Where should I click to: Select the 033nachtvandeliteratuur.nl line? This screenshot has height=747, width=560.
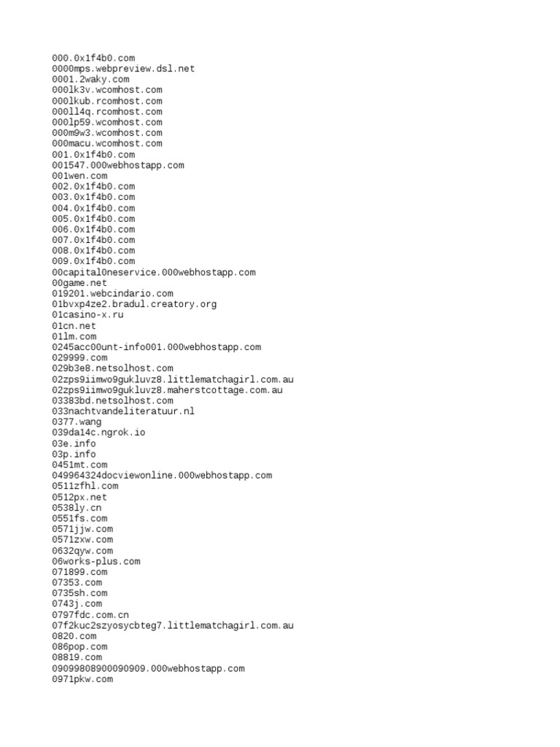123,411
